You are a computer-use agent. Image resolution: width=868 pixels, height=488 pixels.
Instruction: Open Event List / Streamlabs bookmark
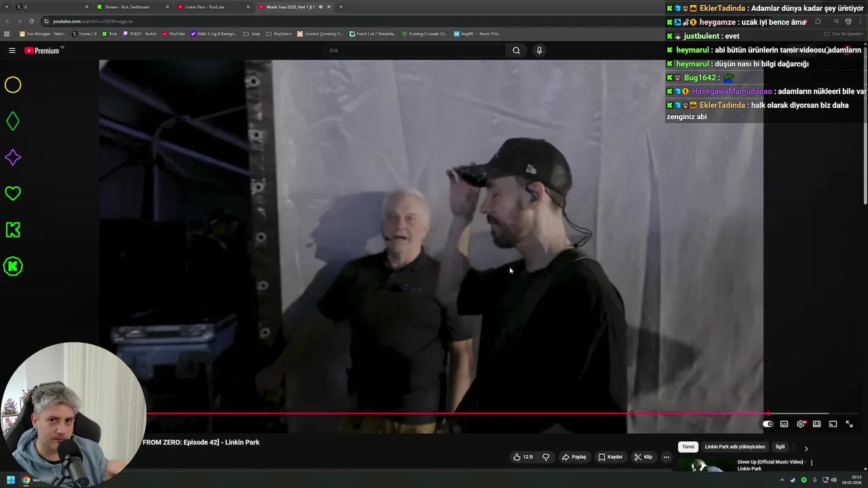[x=373, y=33]
